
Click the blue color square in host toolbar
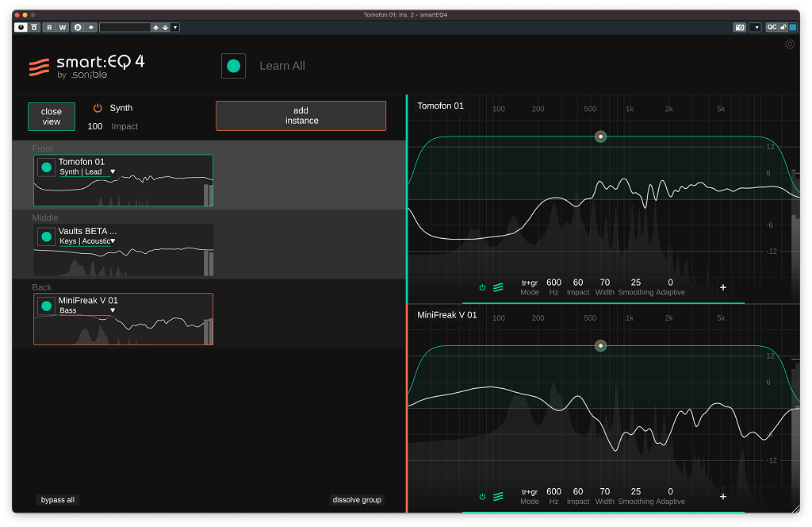792,28
